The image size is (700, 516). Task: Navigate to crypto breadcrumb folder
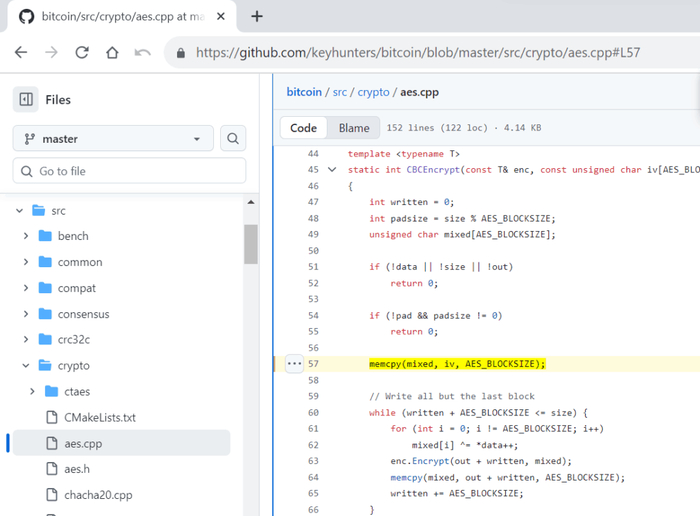(x=373, y=92)
